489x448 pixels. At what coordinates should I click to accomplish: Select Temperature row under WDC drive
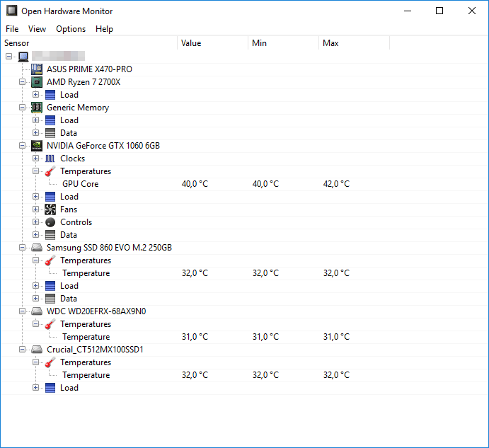point(245,337)
